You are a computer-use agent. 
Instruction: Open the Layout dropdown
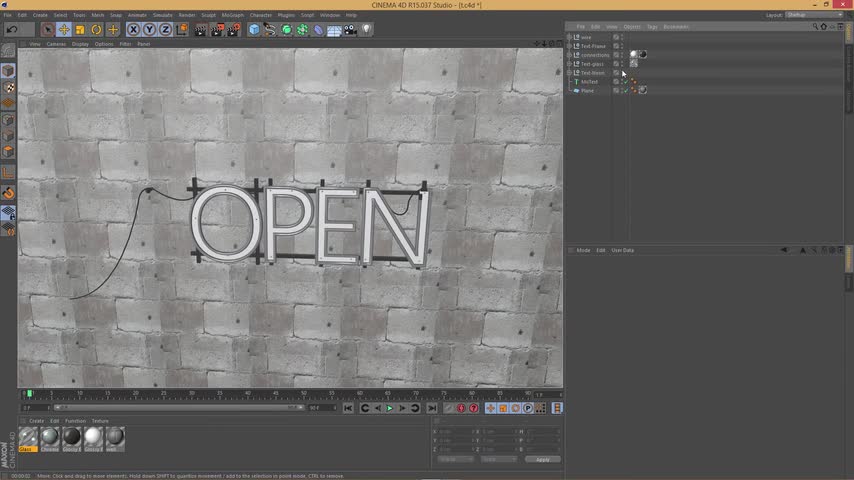(x=812, y=15)
